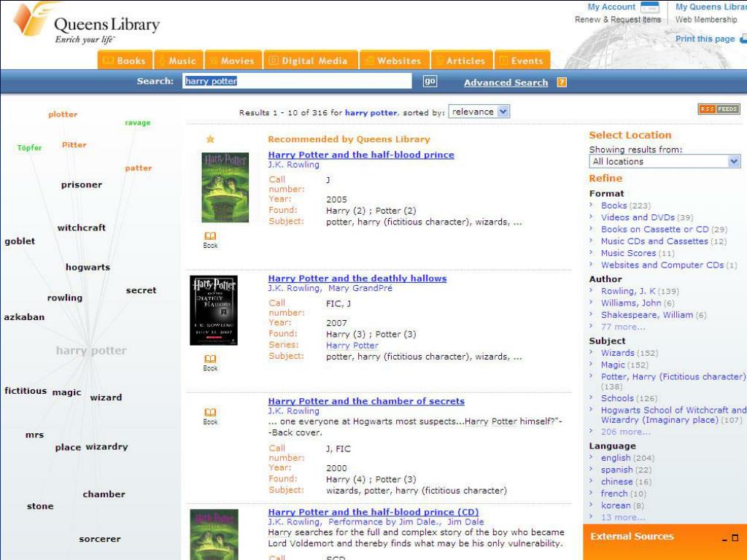Click word 'azkaban' in the word cloud

24,316
